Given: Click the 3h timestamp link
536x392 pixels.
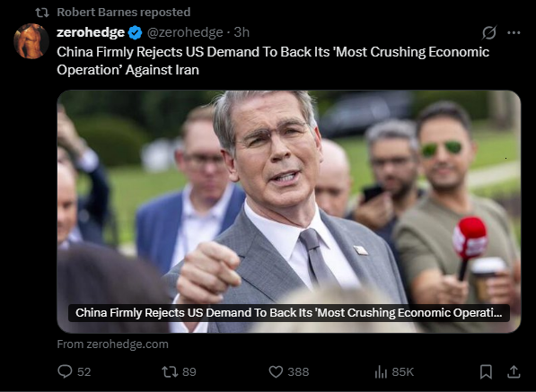Looking at the screenshot, I should [x=242, y=32].
